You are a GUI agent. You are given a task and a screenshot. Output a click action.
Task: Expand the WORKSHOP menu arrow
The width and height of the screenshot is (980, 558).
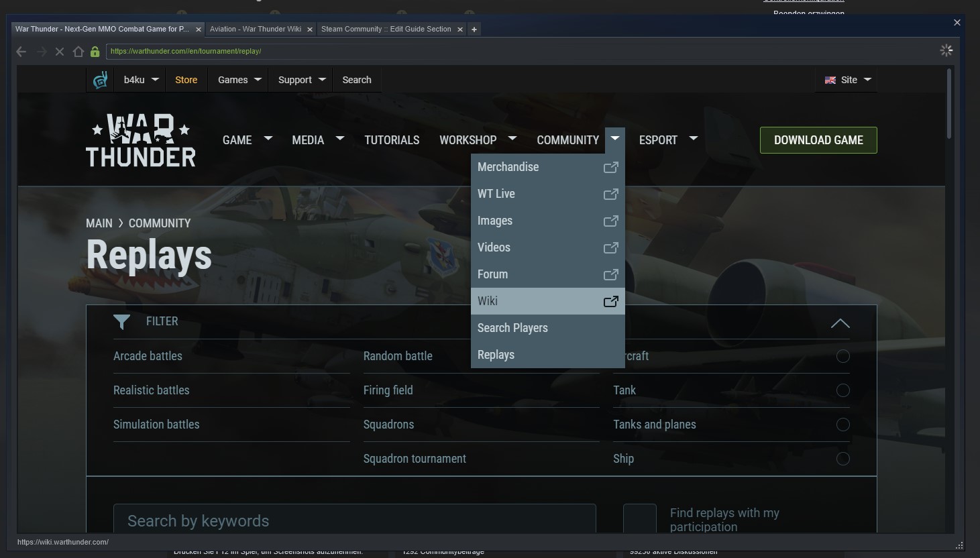coord(512,139)
